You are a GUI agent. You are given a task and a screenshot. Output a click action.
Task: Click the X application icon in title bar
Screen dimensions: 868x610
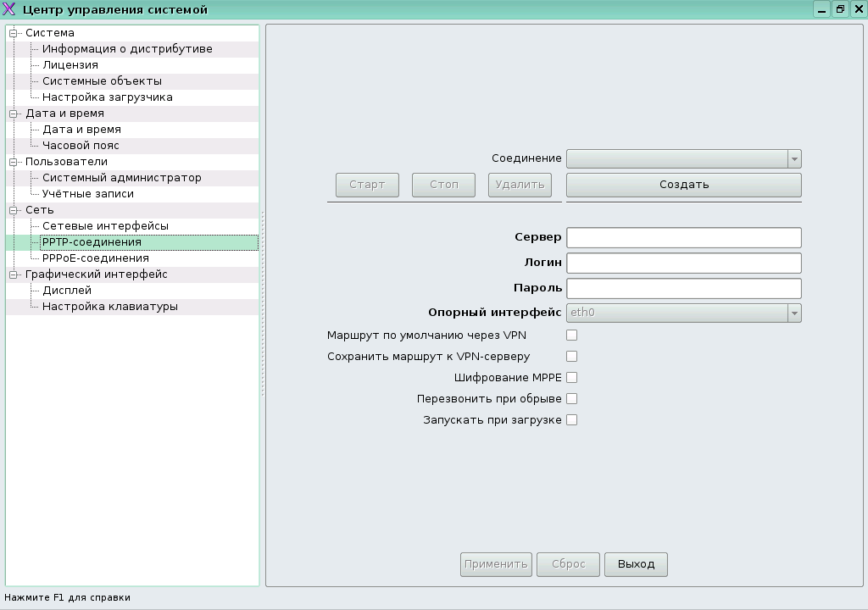[10, 10]
